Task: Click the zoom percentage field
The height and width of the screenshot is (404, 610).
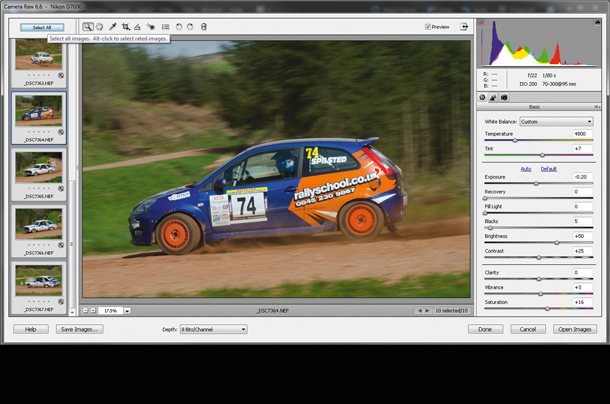Action: coord(111,311)
